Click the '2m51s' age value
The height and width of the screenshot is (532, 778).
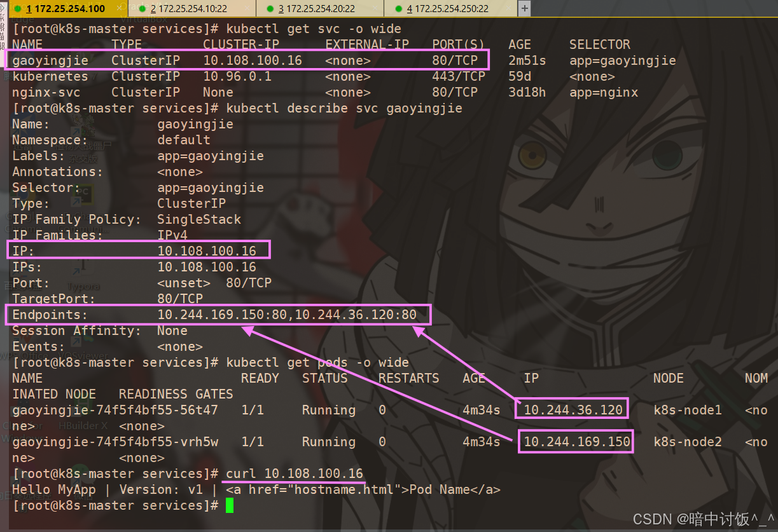tap(527, 60)
